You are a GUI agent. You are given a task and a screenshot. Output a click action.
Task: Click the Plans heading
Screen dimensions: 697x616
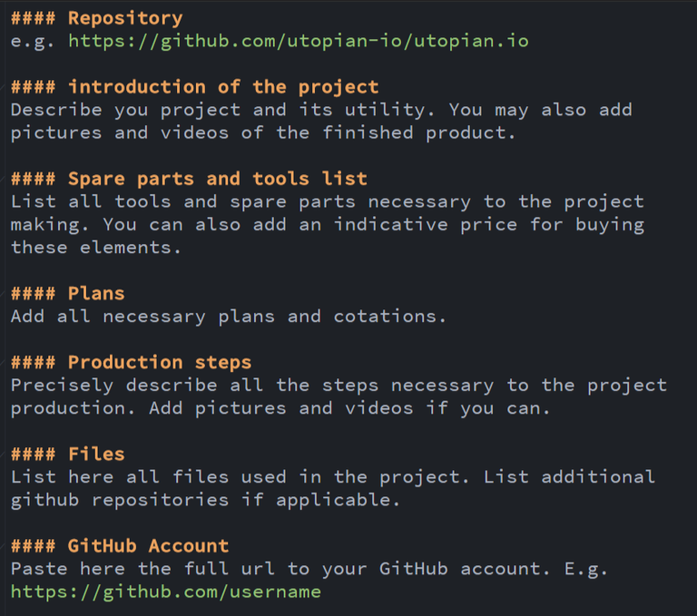[95, 293]
